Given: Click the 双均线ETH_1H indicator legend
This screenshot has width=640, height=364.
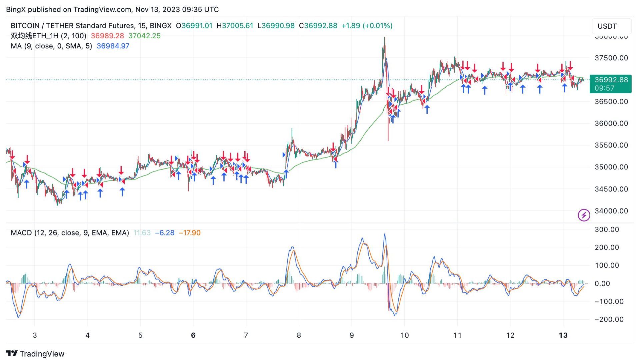Looking at the screenshot, I should (48, 36).
